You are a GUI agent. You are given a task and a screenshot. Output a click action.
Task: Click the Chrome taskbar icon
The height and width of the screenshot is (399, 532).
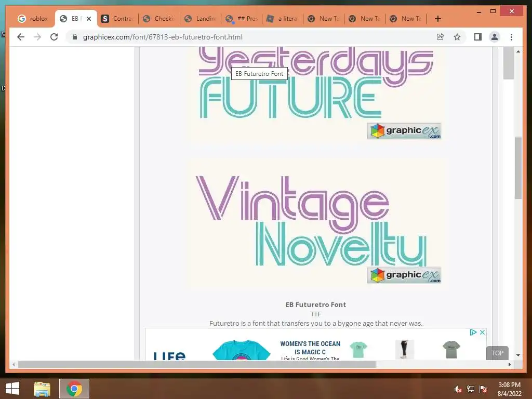point(74,389)
